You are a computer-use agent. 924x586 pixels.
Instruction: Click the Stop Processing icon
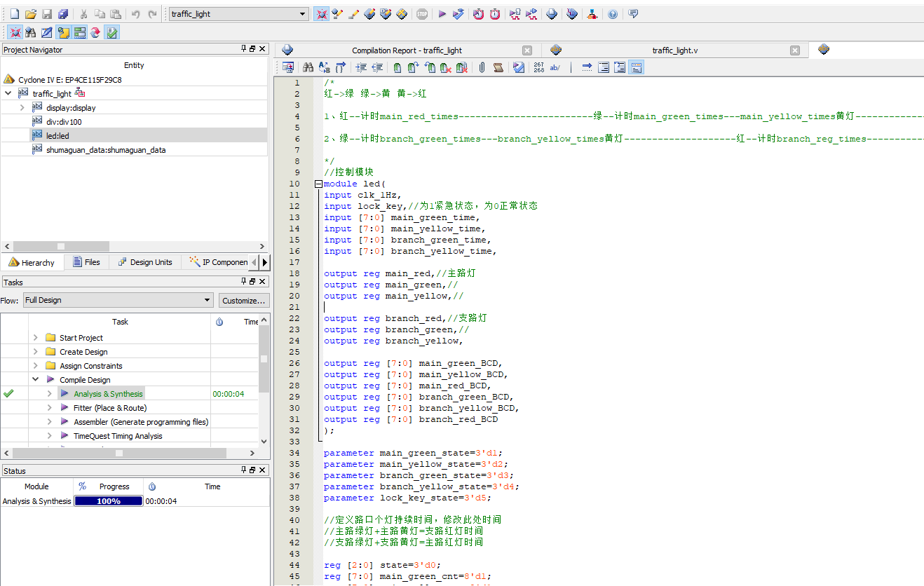click(x=422, y=14)
